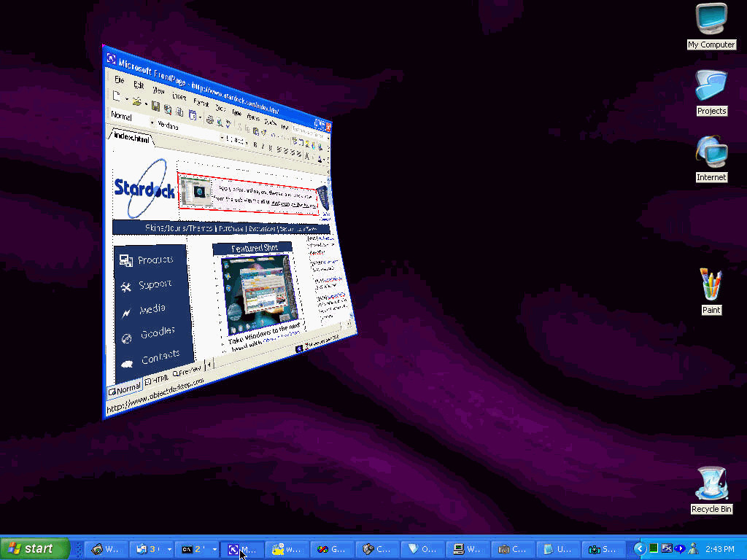
Task: Click the New Page icon in FrontPage toolbar
Action: coord(116,96)
